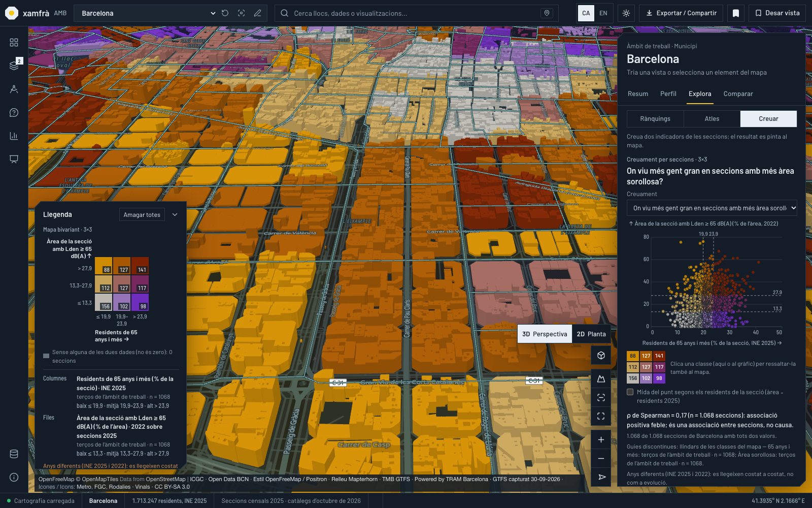Open the info circle icon in the sidebar

point(14,478)
